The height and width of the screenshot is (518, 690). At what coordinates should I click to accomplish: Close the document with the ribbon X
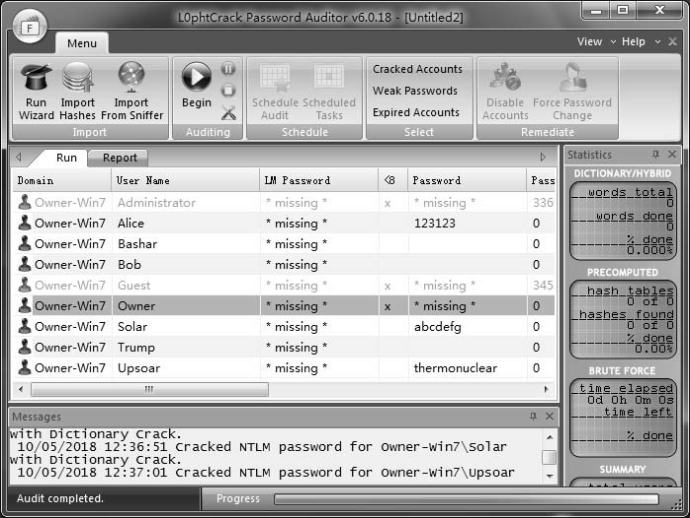672,42
